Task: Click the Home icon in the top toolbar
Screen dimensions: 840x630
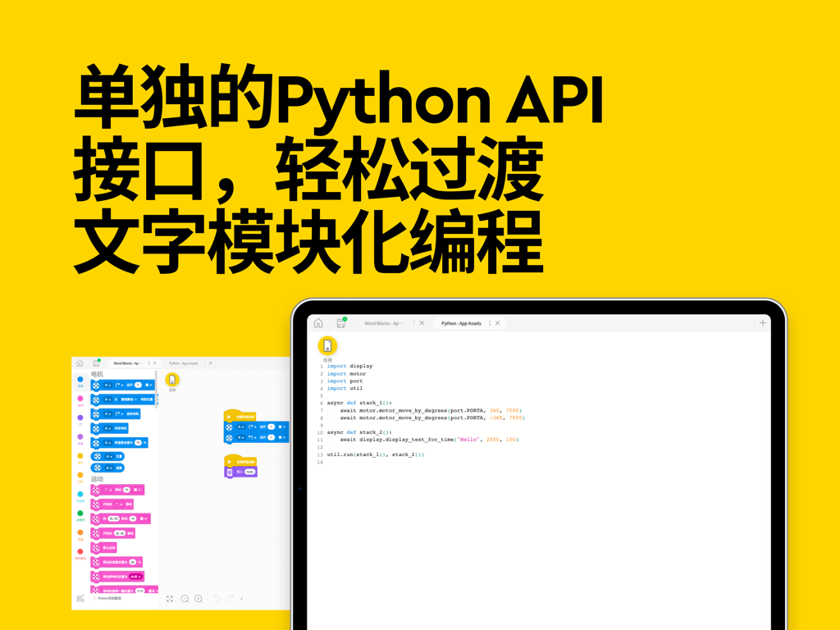Action: (318, 322)
